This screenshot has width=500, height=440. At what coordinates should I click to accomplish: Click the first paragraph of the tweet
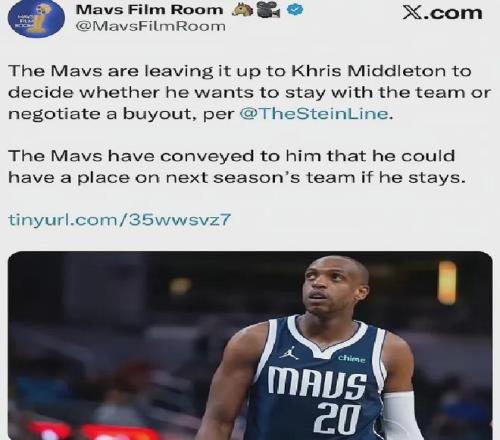point(249,92)
